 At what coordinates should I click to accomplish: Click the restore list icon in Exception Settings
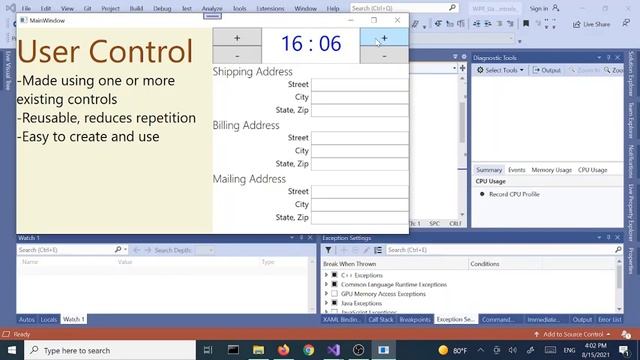pyautogui.click(x=378, y=250)
